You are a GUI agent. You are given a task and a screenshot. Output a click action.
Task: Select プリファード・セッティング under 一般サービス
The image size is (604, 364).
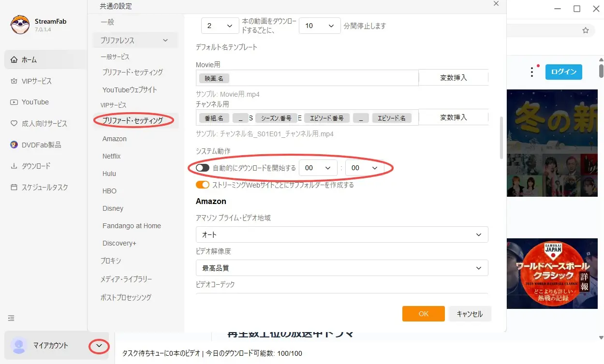(x=133, y=73)
